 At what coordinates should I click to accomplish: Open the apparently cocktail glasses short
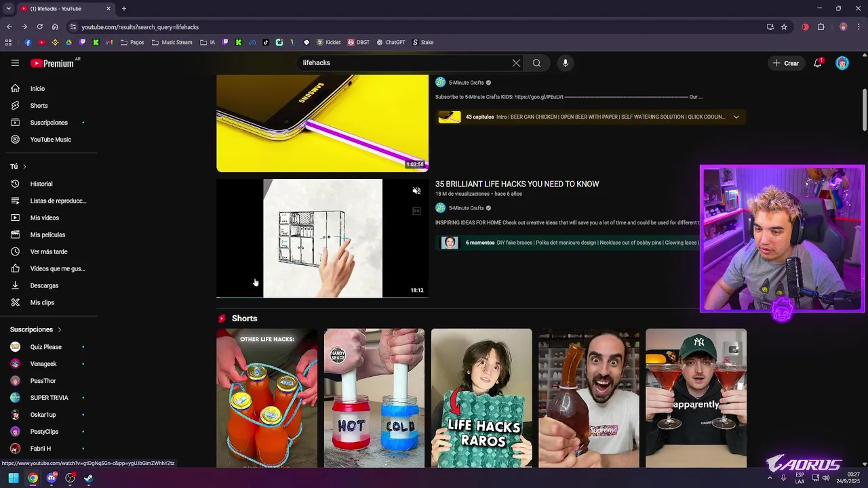click(x=696, y=399)
